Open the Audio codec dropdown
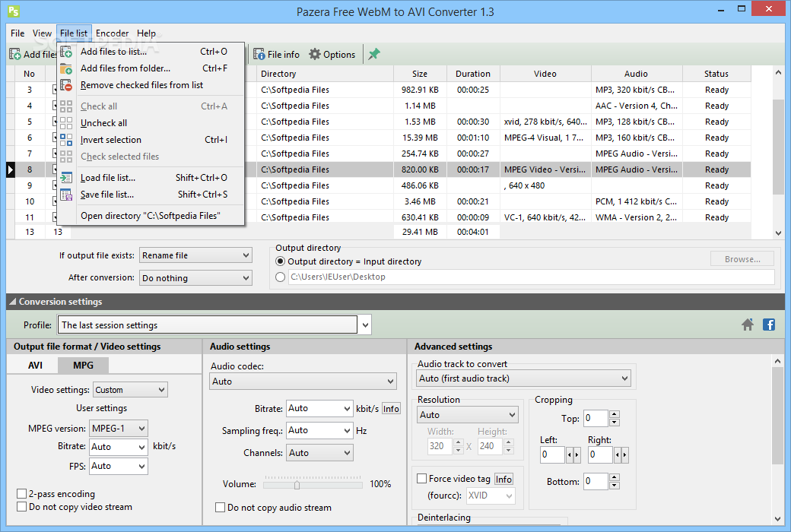Screen dimensions: 791x532 point(303,382)
